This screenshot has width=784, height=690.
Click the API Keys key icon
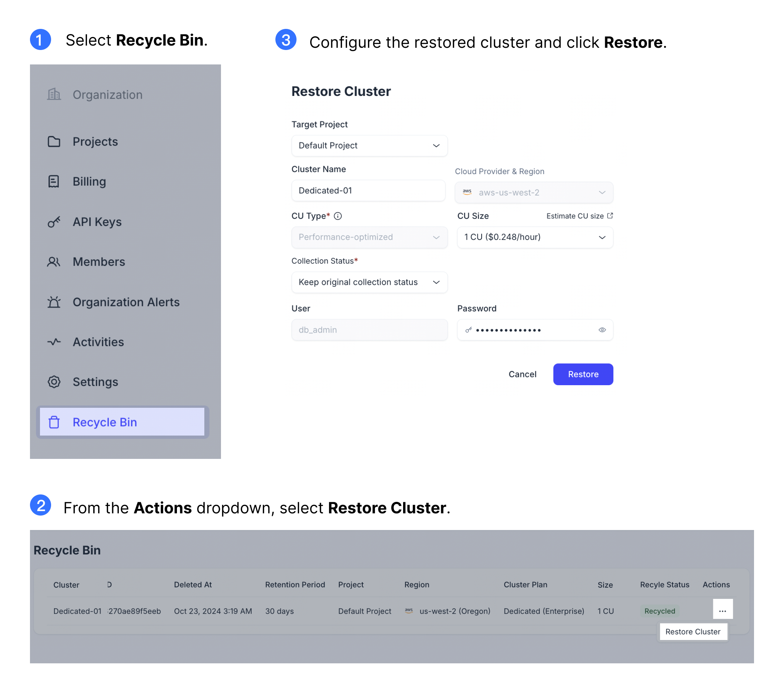tap(54, 222)
